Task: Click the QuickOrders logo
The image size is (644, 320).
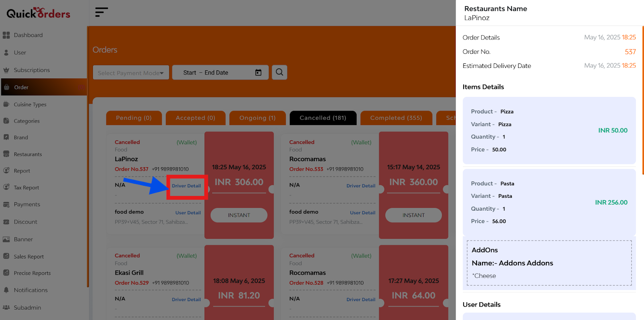Action: [x=38, y=13]
